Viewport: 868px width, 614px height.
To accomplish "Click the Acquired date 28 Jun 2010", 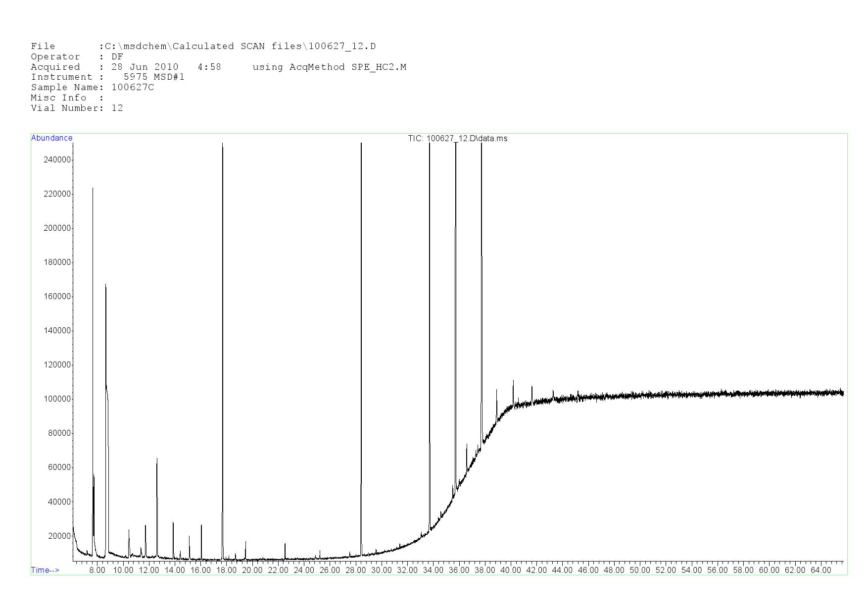I will coord(145,67).
